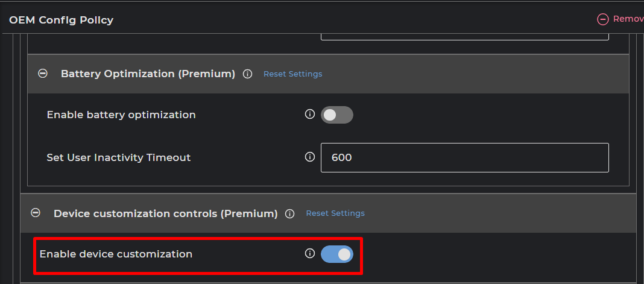The image size is (644, 284).
Task: Open info icon for Enable battery optimization
Action: point(310,114)
